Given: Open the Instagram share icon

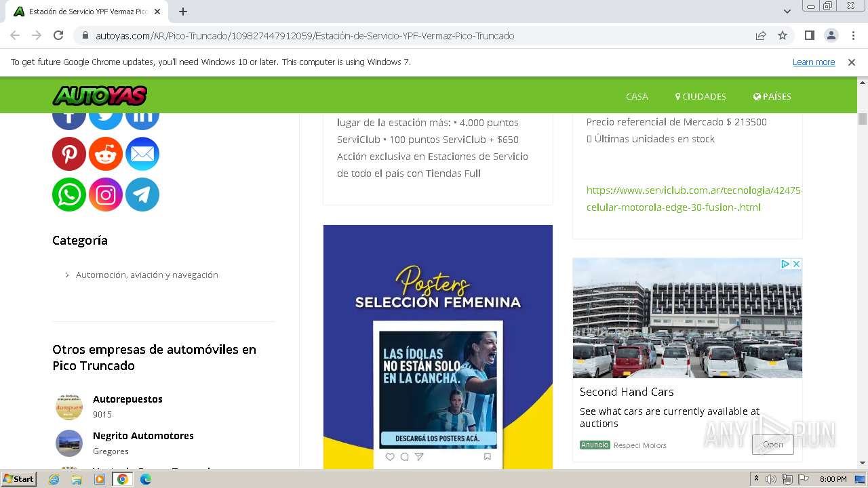Looking at the screenshot, I should [106, 195].
